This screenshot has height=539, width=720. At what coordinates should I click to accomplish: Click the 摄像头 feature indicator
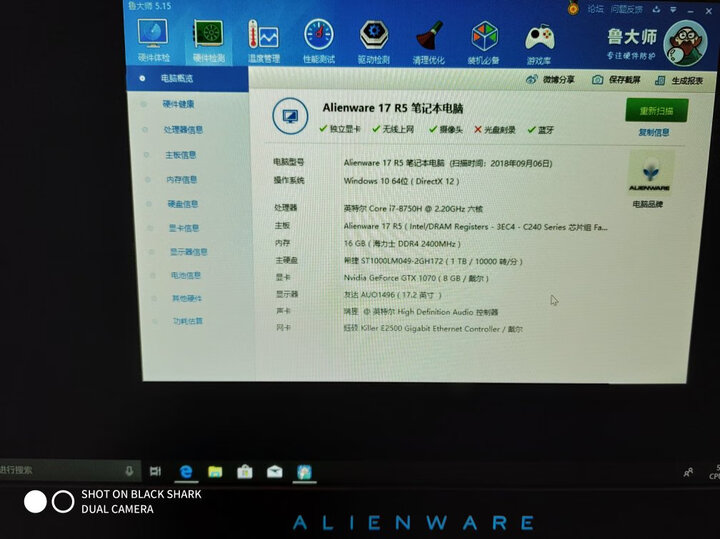pyautogui.click(x=446, y=129)
